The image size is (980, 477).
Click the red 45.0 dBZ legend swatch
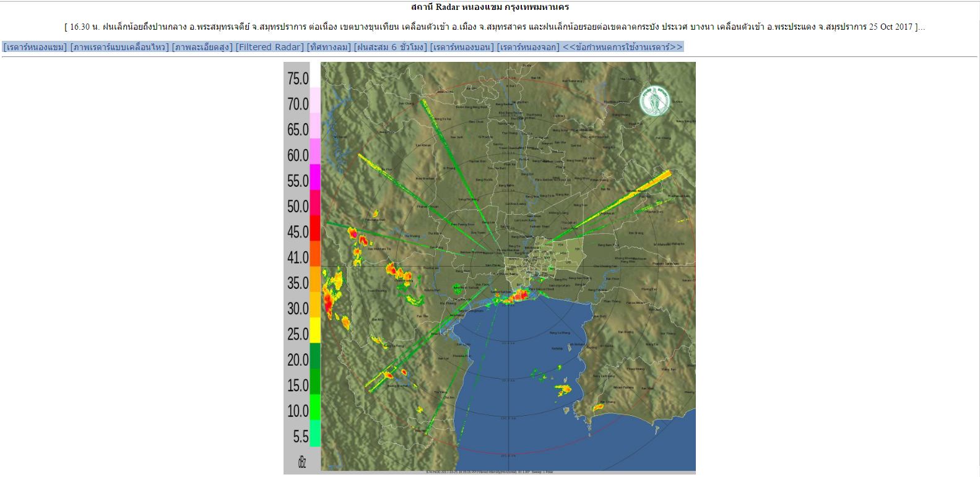(x=315, y=228)
